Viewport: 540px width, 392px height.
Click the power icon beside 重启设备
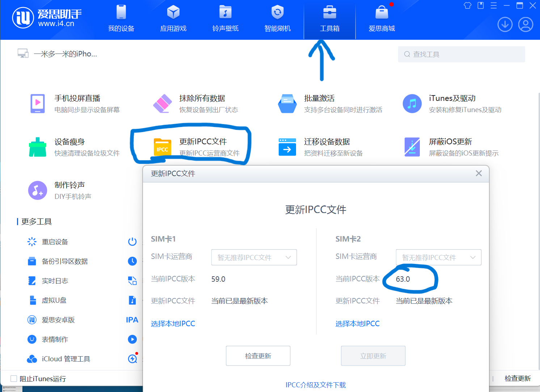(132, 242)
